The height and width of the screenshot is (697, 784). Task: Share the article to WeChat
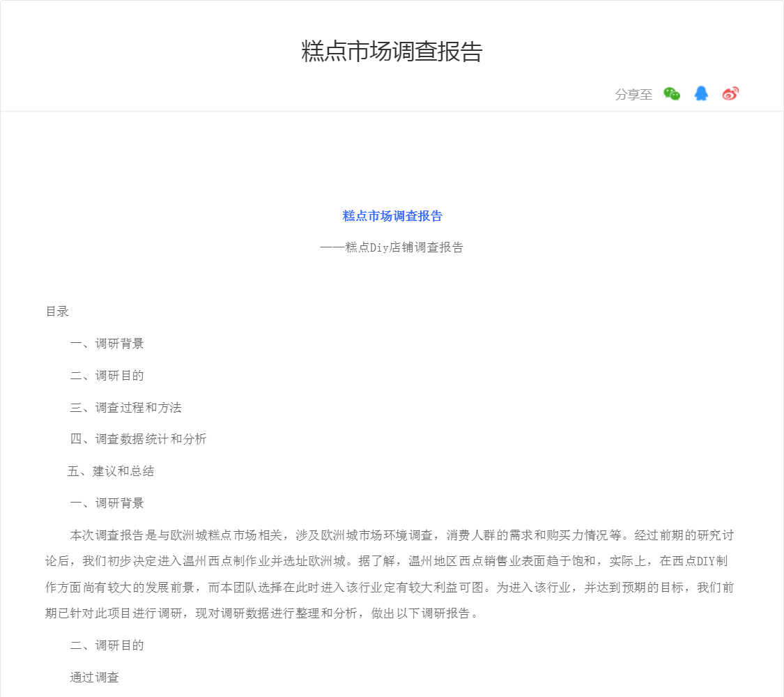coord(672,94)
